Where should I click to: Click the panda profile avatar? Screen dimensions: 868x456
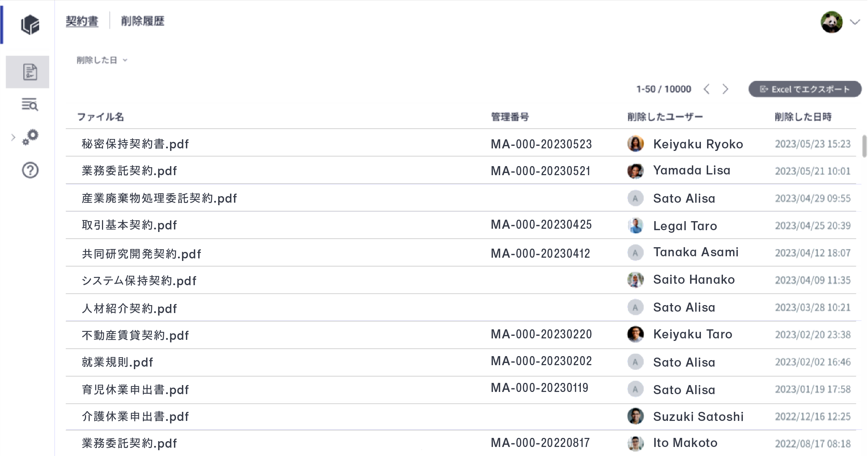pyautogui.click(x=831, y=22)
